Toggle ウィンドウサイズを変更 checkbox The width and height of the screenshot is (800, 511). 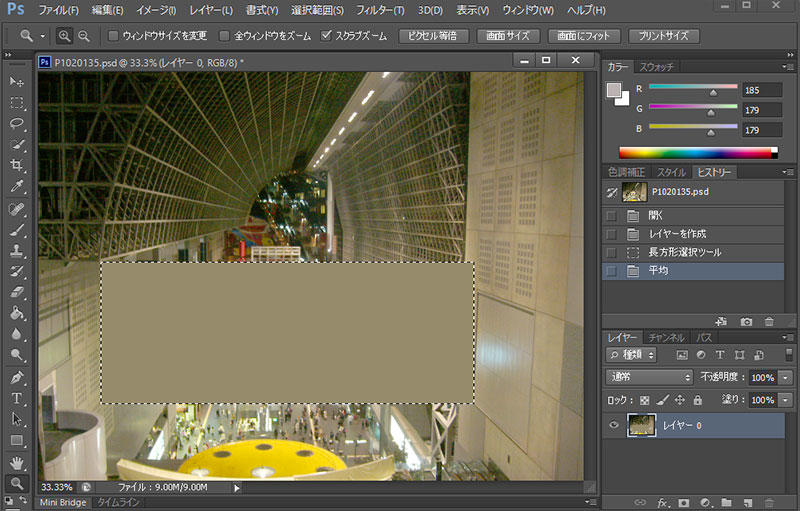point(113,36)
